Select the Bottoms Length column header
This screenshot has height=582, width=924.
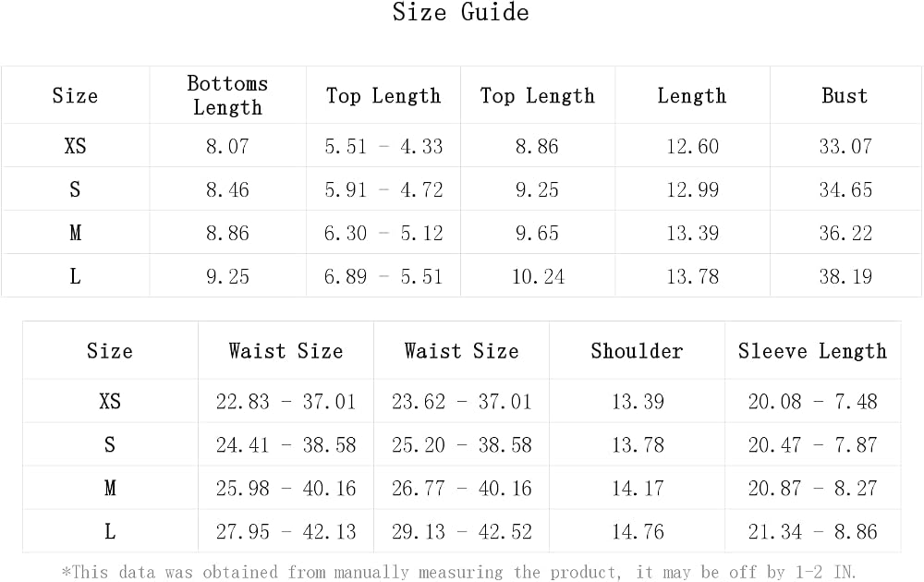(x=227, y=95)
